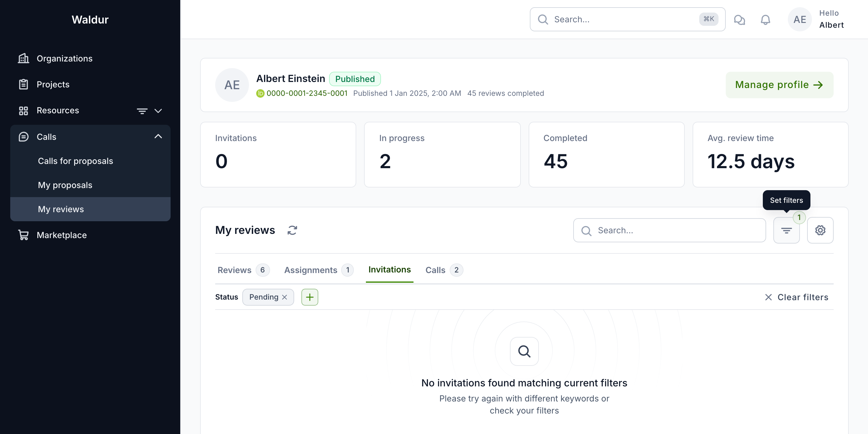Click the "Albert Einstein" name heading
This screenshot has height=434, width=868.
291,78
